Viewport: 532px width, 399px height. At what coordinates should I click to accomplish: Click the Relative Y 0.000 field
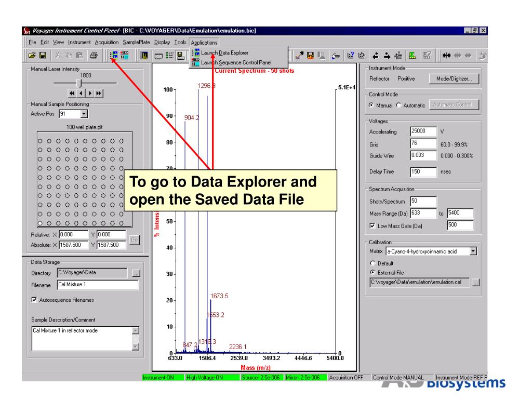click(111, 234)
